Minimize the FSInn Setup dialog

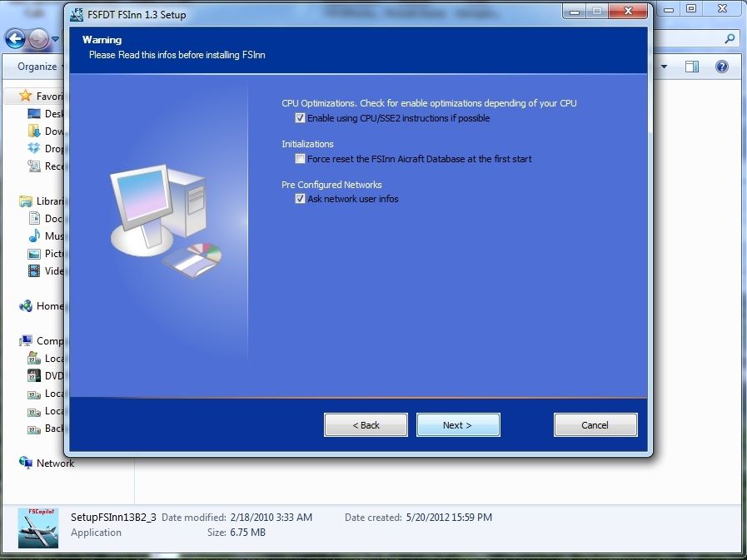(x=575, y=11)
